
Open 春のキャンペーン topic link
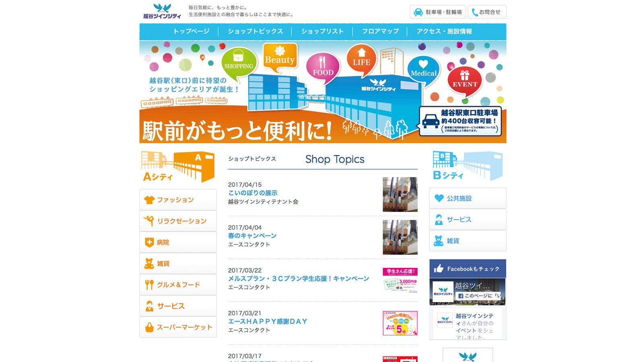[x=252, y=236]
